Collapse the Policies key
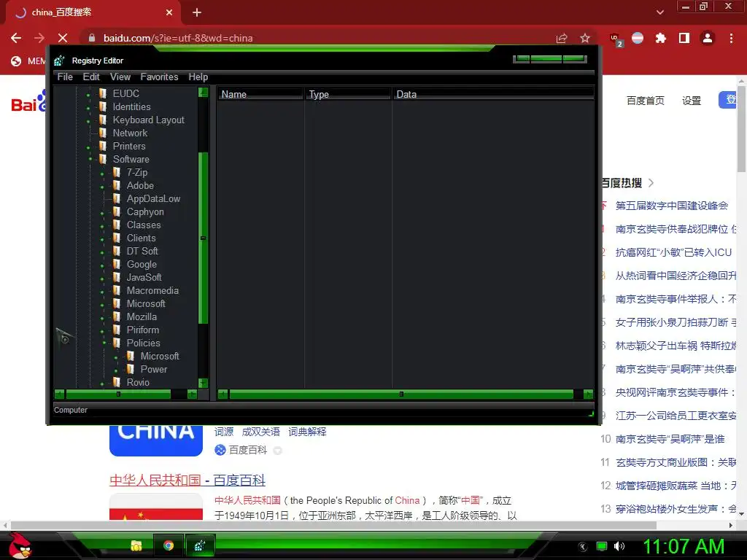The image size is (747, 560). click(x=104, y=343)
